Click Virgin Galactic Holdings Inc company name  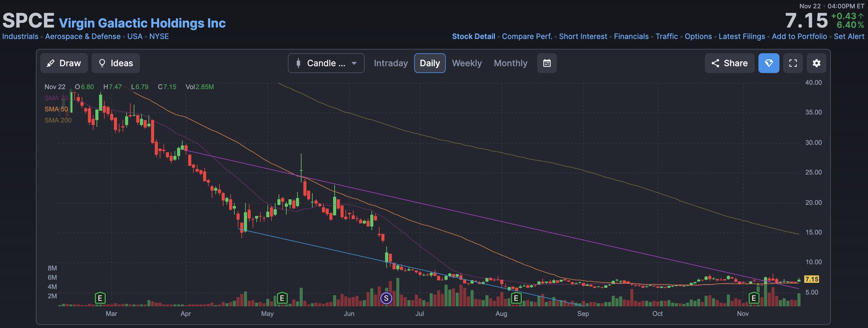[x=142, y=23]
